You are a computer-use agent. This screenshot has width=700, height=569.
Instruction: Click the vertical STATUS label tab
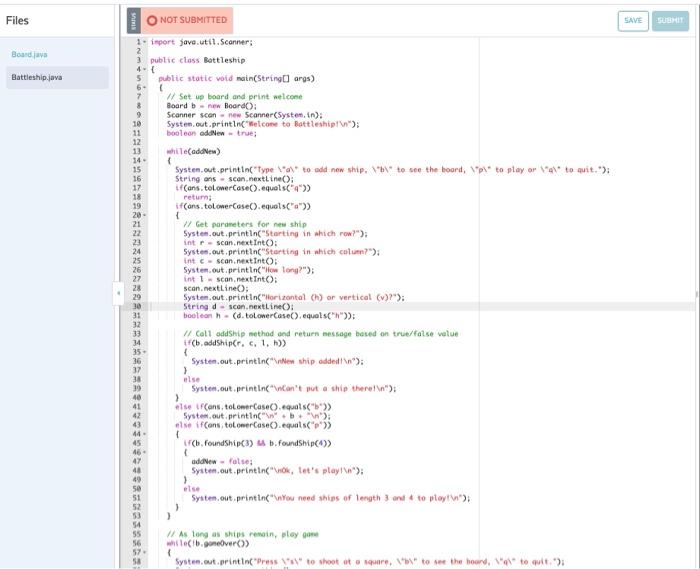(x=133, y=20)
